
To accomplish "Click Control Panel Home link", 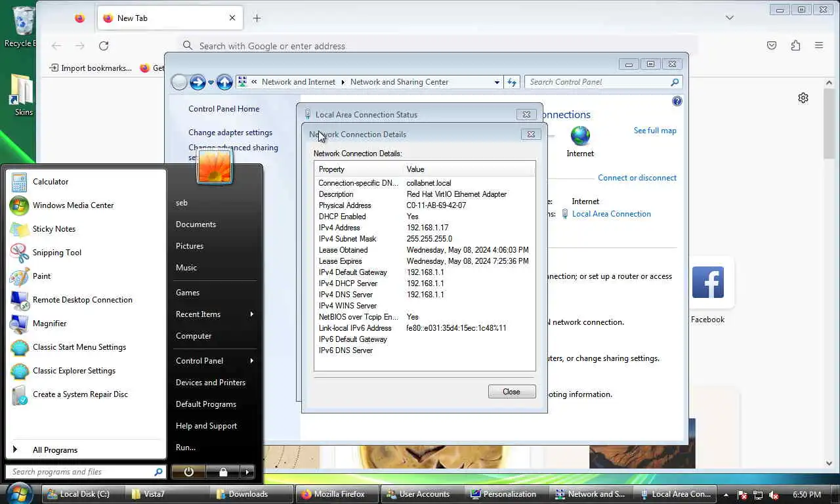I will 224,109.
